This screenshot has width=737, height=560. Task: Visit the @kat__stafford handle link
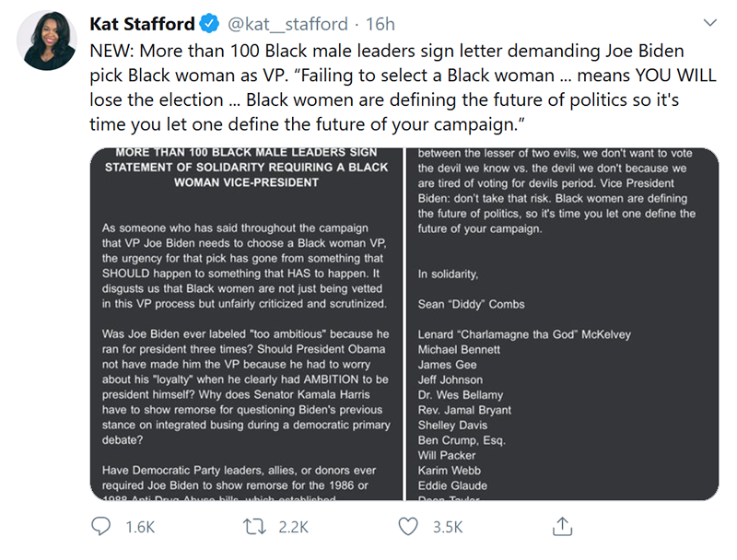point(287,24)
